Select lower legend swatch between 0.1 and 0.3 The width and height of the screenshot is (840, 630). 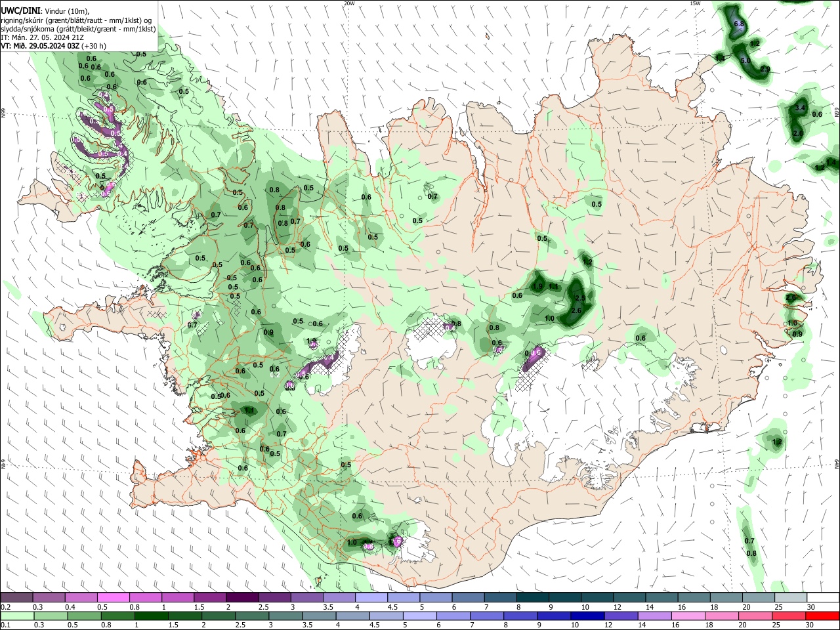[x=17, y=616]
